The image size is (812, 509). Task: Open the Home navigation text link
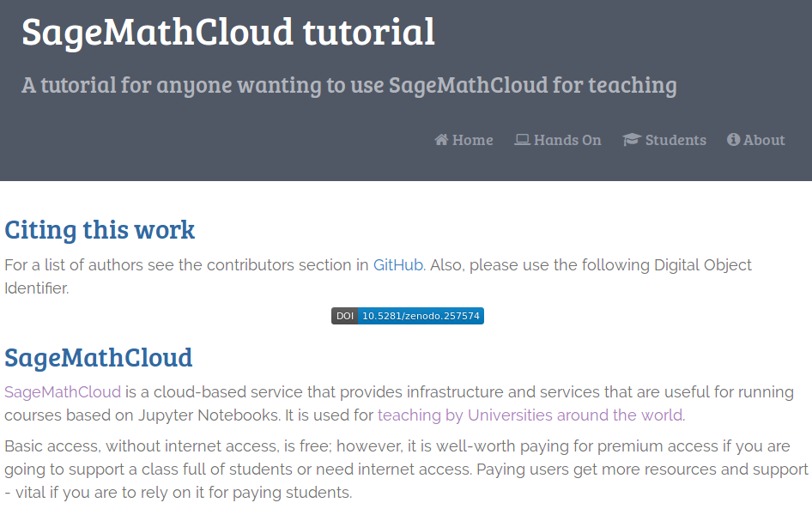pos(472,140)
